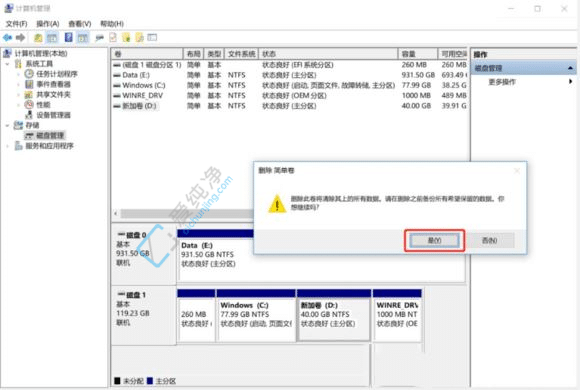Viewport: 580px width, 390px height.
Task: Open the 操作(A) menu
Action: (48, 24)
